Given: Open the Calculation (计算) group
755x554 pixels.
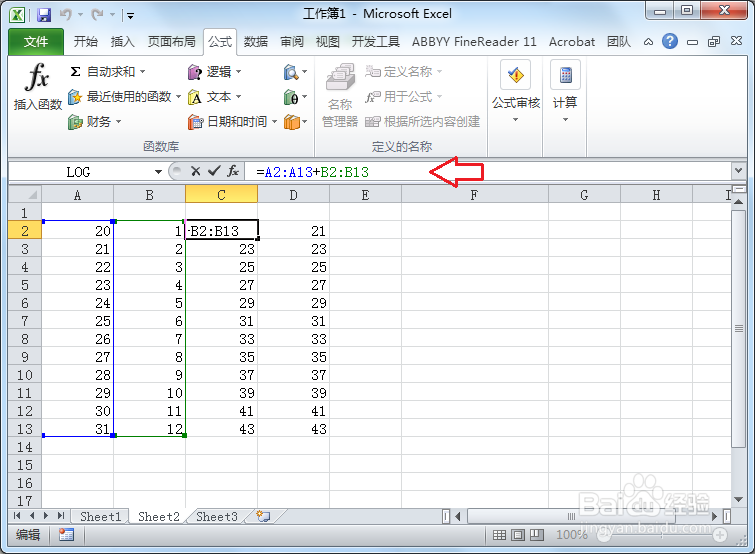Looking at the screenshot, I should pyautogui.click(x=565, y=91).
